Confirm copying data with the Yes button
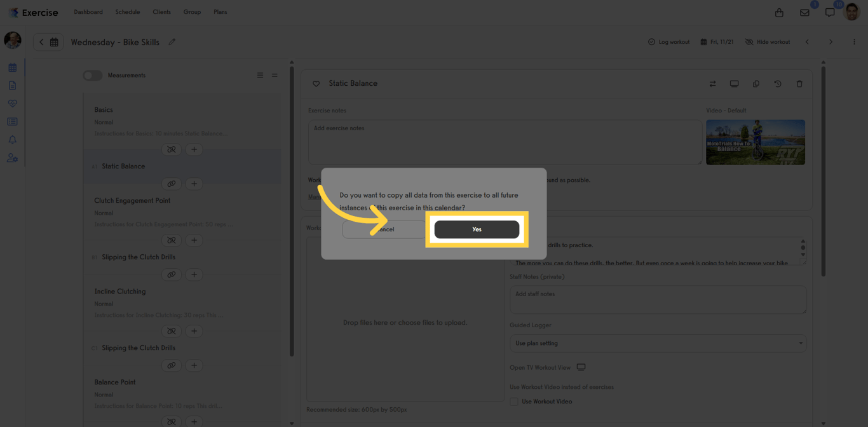This screenshot has height=427, width=868. pyautogui.click(x=477, y=229)
